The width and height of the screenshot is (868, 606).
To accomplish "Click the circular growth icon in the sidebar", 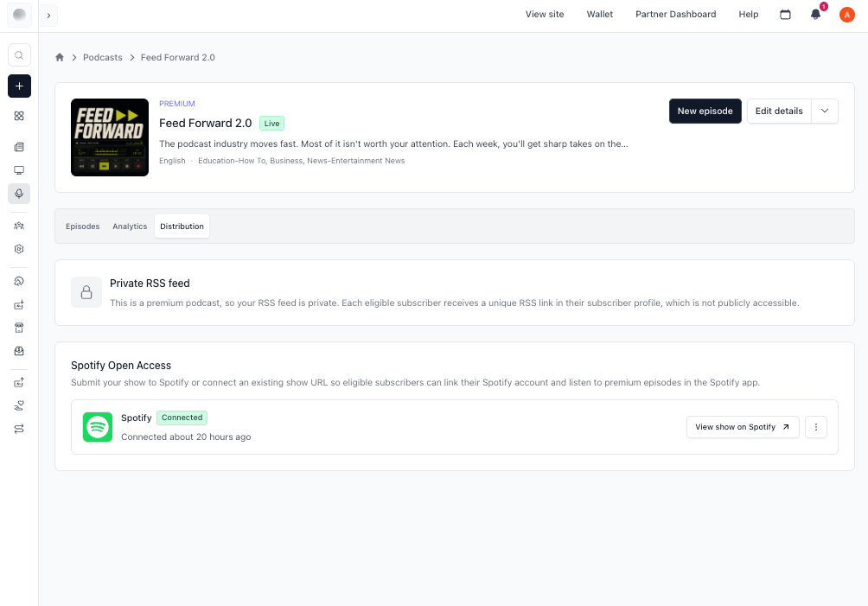I will pos(19,281).
